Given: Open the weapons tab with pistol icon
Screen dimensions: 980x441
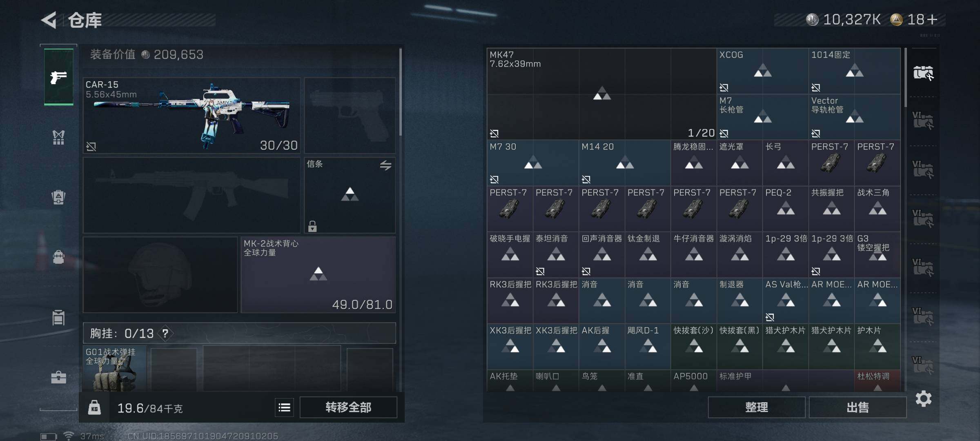Looking at the screenshot, I should tap(58, 77).
